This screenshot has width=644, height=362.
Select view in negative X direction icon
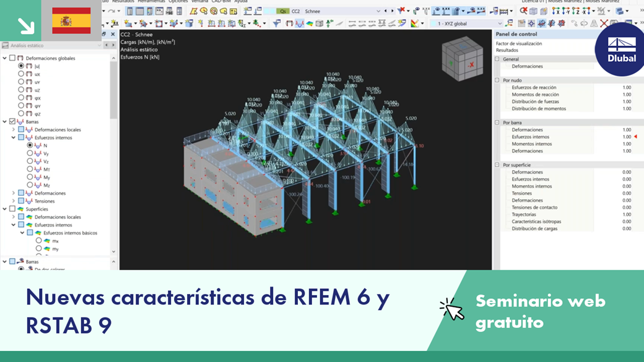pos(586,11)
